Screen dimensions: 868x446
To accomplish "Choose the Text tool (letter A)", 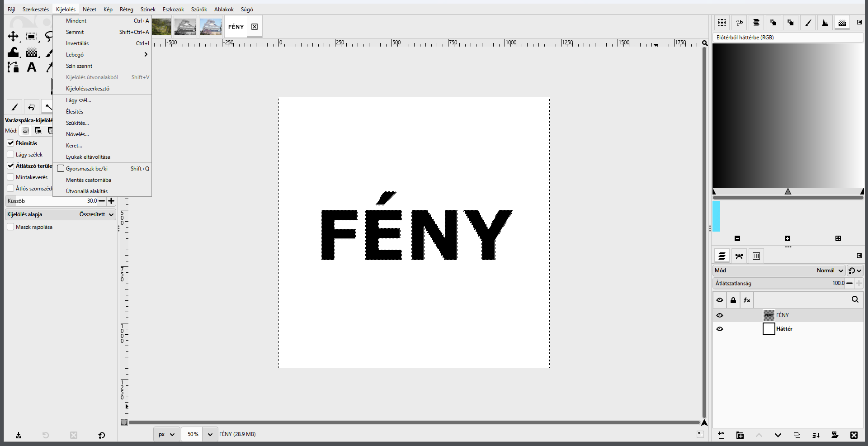I will pos(31,67).
